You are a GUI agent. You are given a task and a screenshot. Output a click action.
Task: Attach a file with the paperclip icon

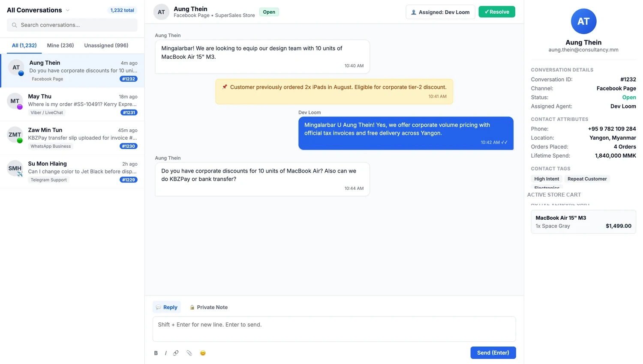click(189, 353)
